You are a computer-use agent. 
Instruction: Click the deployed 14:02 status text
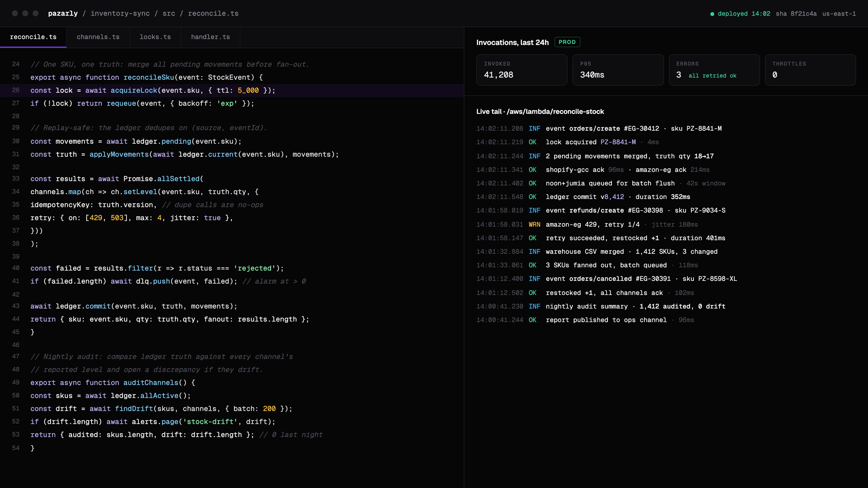pyautogui.click(x=744, y=14)
